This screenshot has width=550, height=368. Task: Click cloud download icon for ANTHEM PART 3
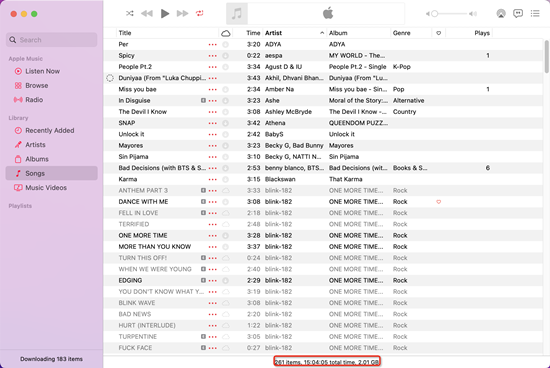pos(226,190)
